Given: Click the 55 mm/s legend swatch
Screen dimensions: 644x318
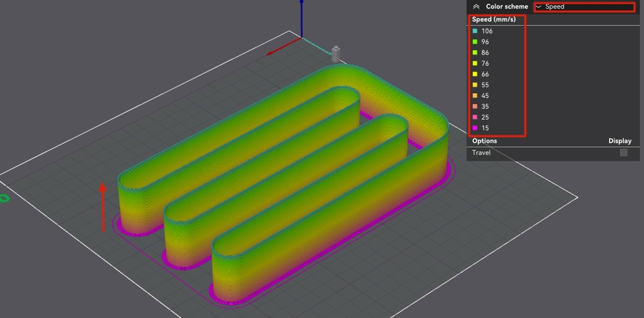Looking at the screenshot, I should tap(474, 85).
